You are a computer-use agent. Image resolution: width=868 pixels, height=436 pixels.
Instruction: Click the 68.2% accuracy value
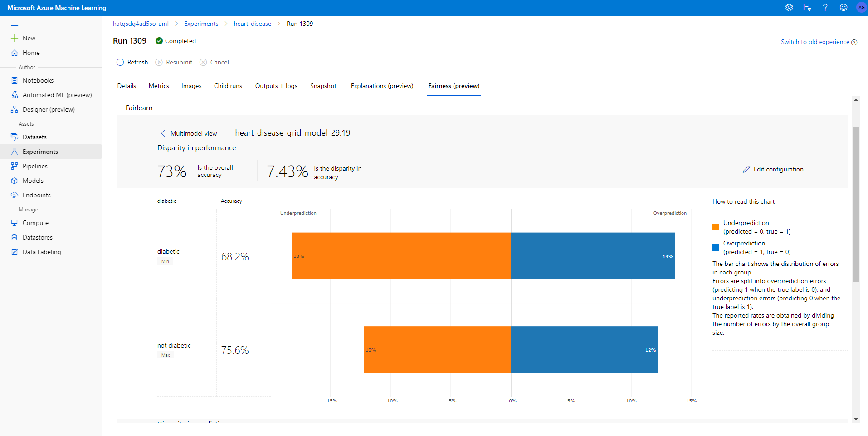pos(235,257)
